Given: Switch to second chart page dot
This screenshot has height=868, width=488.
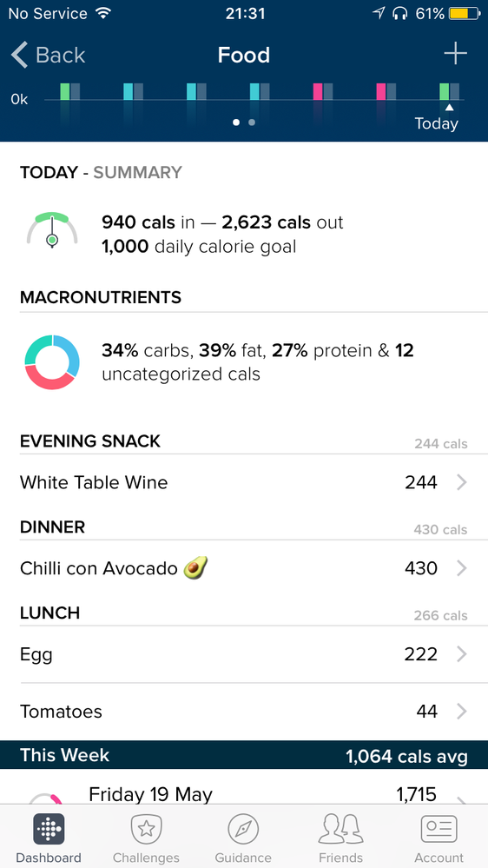Looking at the screenshot, I should coord(252,123).
